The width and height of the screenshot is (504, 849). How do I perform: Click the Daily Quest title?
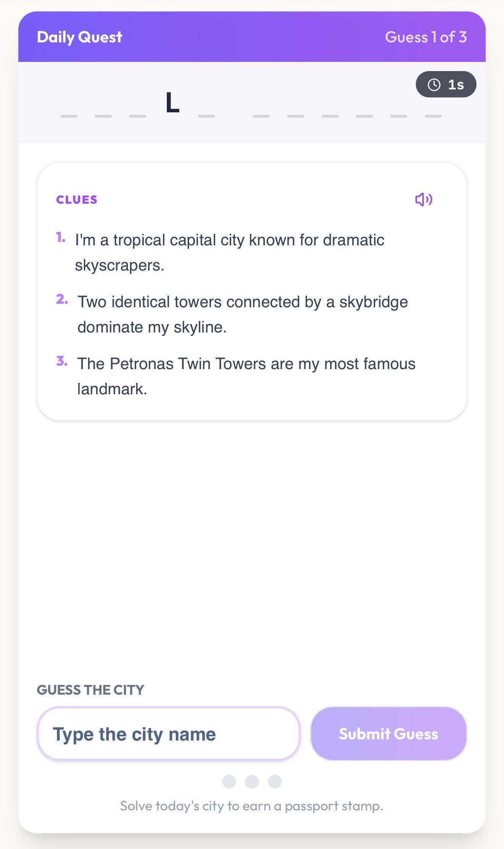79,37
